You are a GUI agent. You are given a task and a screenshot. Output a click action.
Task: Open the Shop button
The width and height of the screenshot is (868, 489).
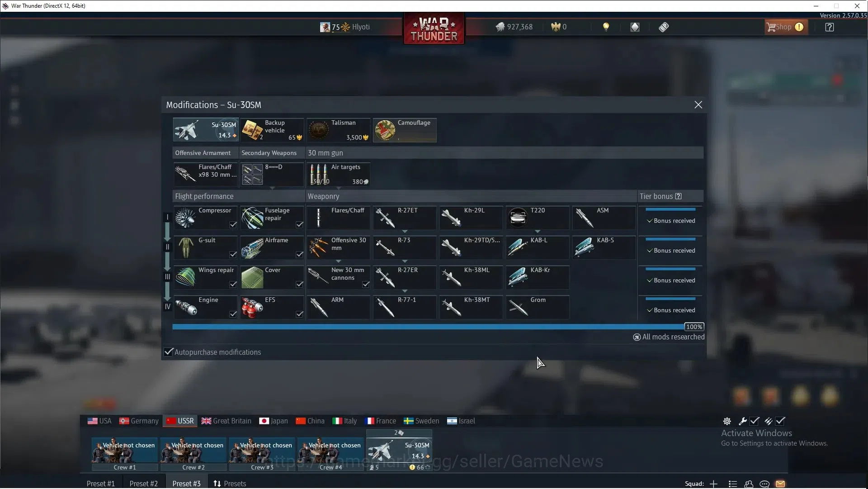pos(785,27)
